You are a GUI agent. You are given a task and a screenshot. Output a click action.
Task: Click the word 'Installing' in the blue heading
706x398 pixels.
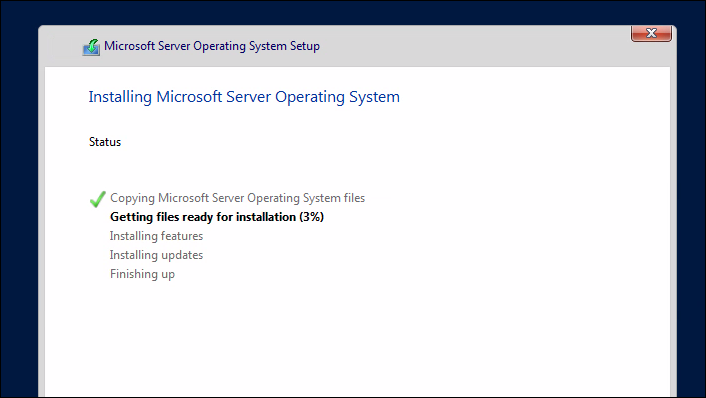120,97
